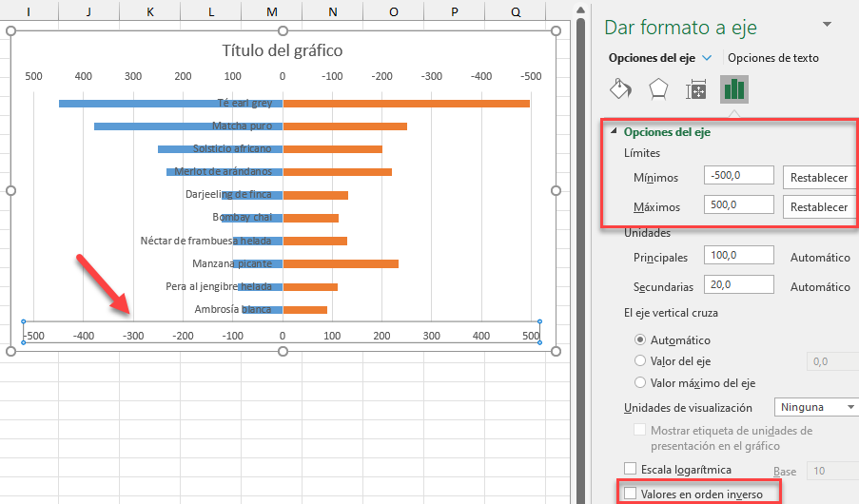This screenshot has width=859, height=504.
Task: Enable Valores en orden inverso checkbox
Action: pos(631,493)
